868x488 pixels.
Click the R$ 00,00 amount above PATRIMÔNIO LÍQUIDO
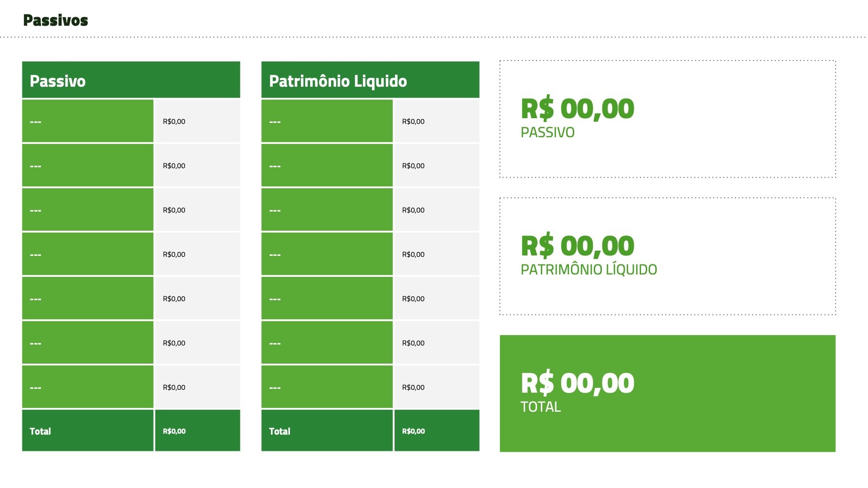click(577, 246)
